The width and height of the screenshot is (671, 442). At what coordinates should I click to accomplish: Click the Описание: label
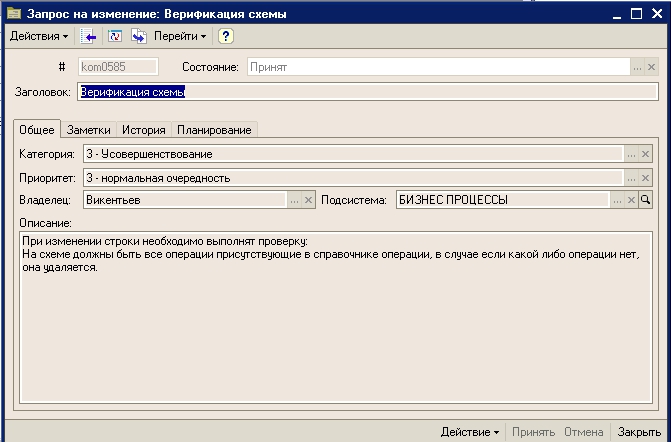(x=45, y=223)
